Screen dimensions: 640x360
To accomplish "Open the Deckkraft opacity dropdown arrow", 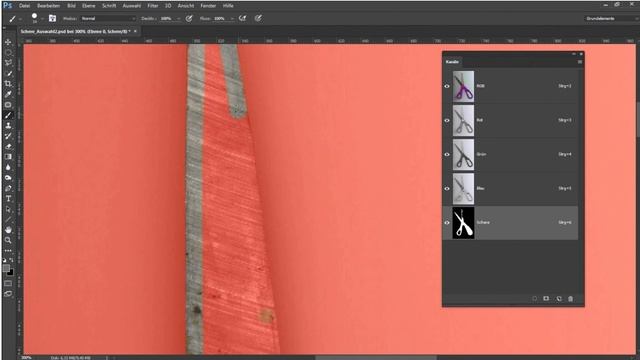I will 178,18.
